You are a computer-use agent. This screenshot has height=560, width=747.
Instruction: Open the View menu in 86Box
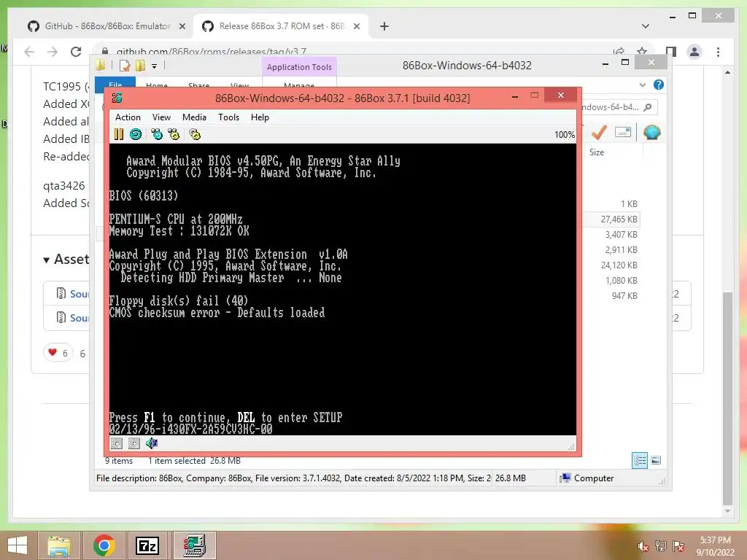coord(161,117)
